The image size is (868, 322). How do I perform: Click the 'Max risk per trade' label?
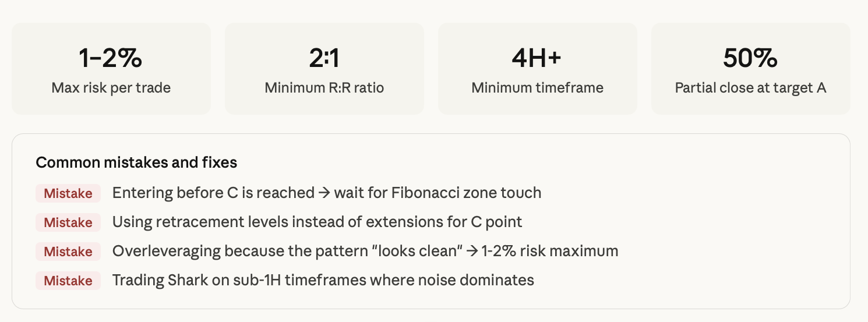point(111,88)
